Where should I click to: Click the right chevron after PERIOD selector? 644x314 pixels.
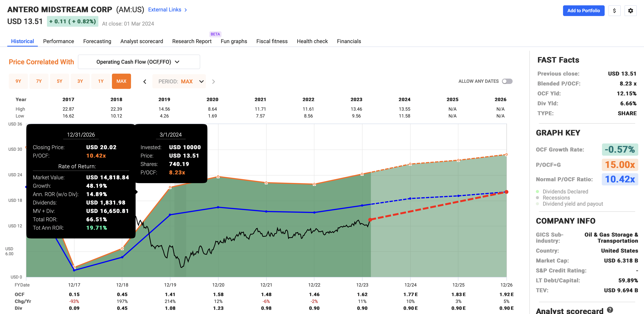click(x=214, y=81)
